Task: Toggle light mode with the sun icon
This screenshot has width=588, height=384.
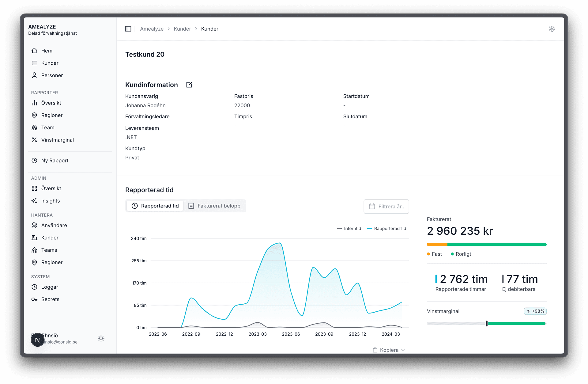Action: click(x=101, y=338)
